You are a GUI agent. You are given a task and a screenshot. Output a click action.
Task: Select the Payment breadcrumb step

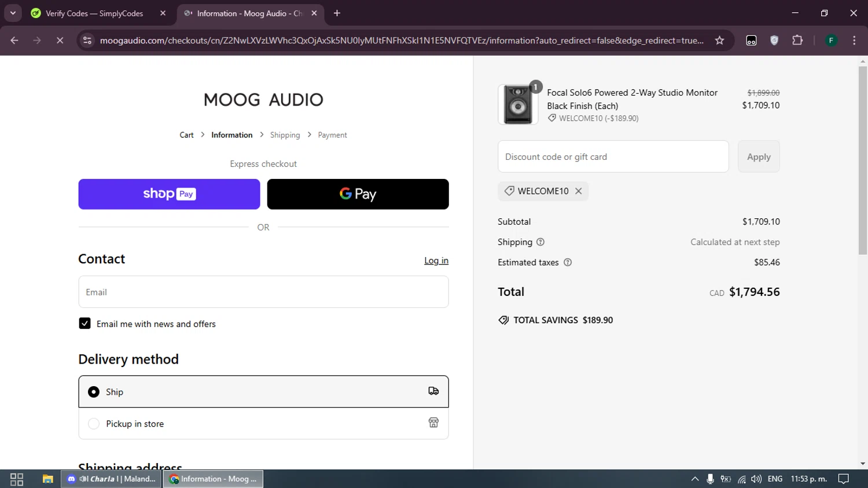[332, 135]
